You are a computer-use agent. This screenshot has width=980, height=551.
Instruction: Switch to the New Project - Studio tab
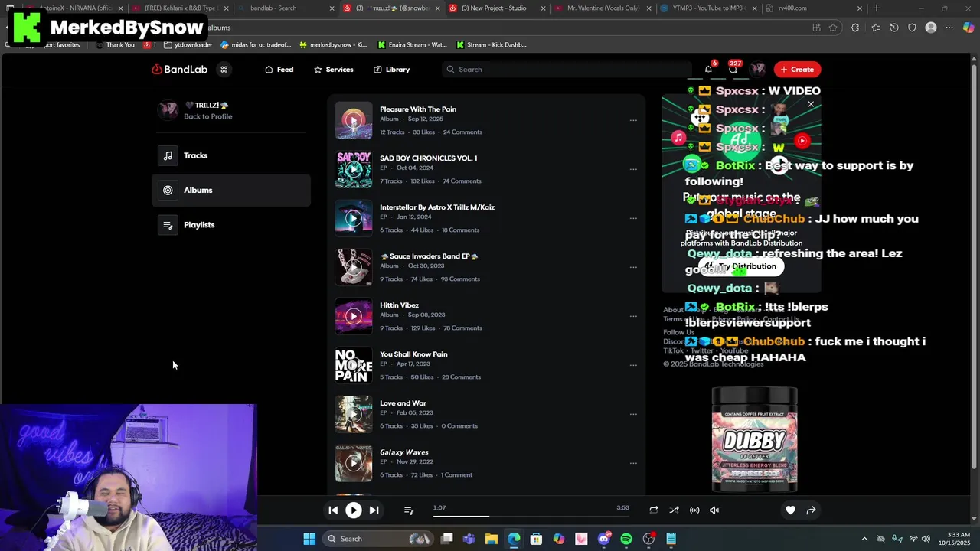pos(498,8)
